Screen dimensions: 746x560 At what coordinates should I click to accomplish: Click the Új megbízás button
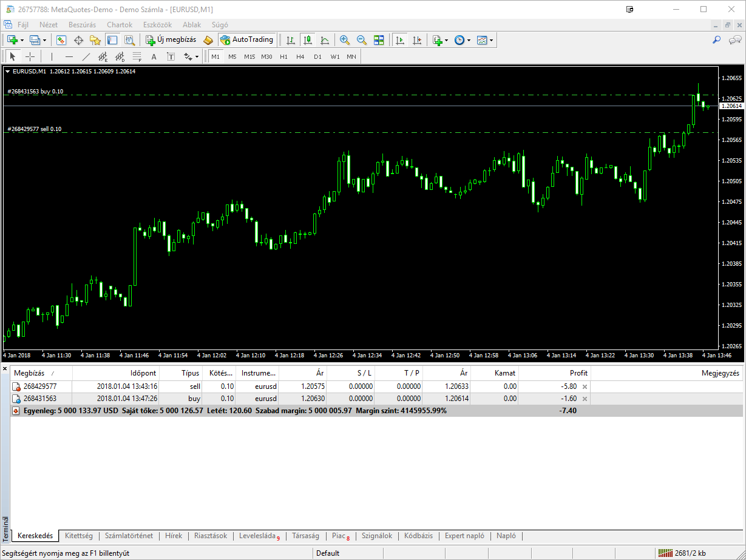click(171, 40)
